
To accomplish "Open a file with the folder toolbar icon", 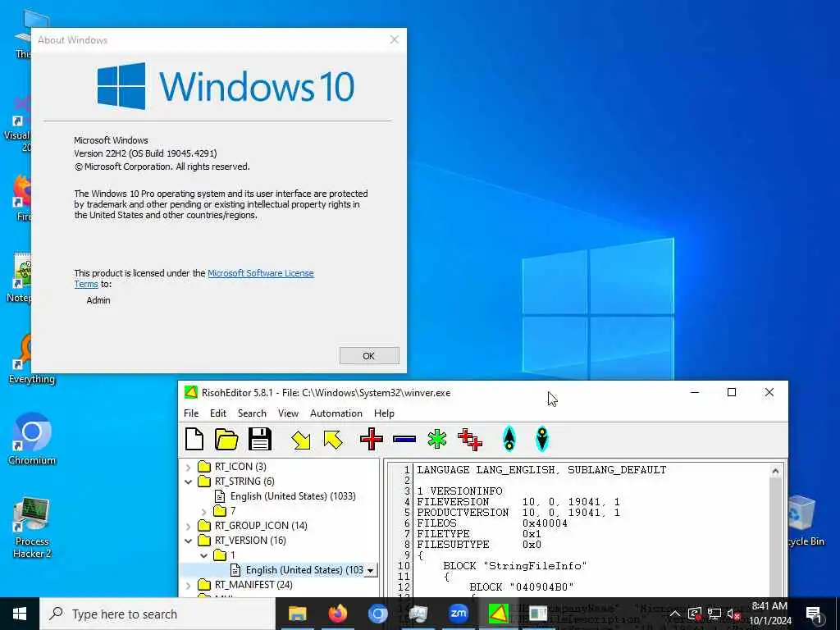I will (x=226, y=440).
